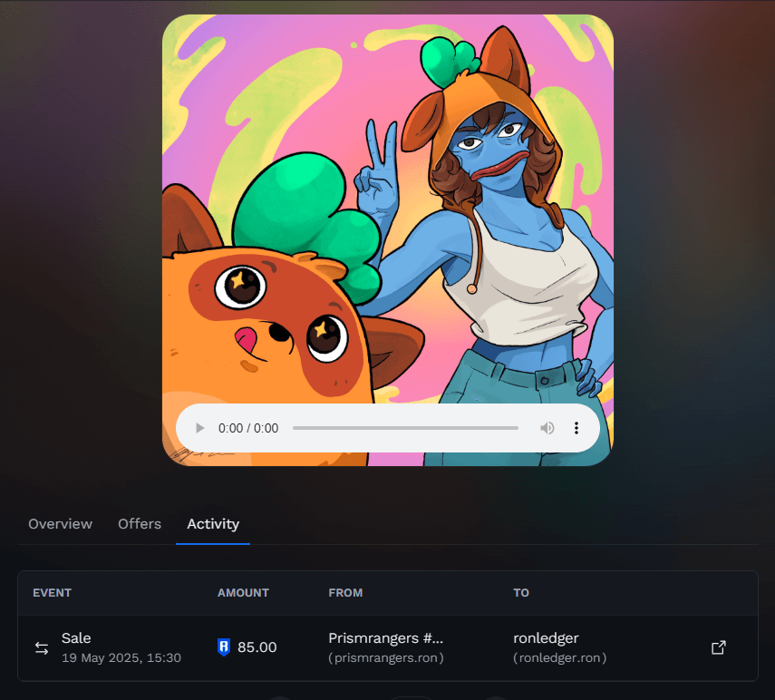Mute audio with the speaker icon
The height and width of the screenshot is (700, 775).
pos(547,428)
